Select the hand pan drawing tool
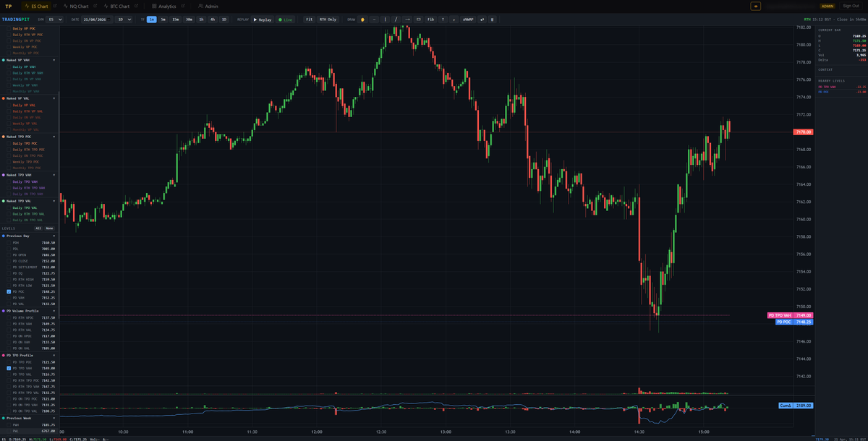 pos(363,20)
